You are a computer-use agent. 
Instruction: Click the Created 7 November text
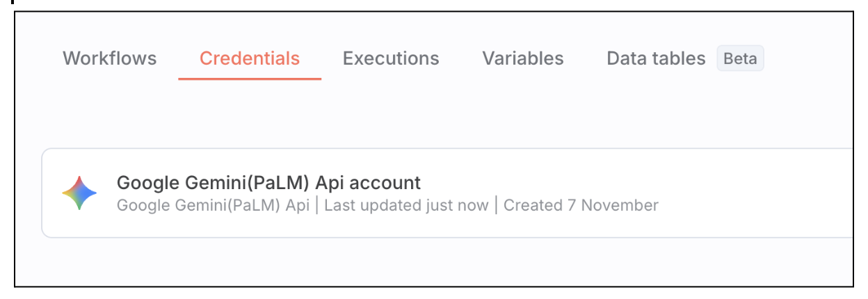click(581, 206)
